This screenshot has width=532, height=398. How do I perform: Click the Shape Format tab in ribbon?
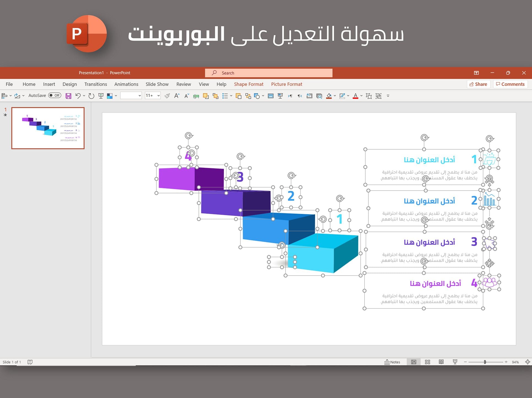(x=249, y=84)
